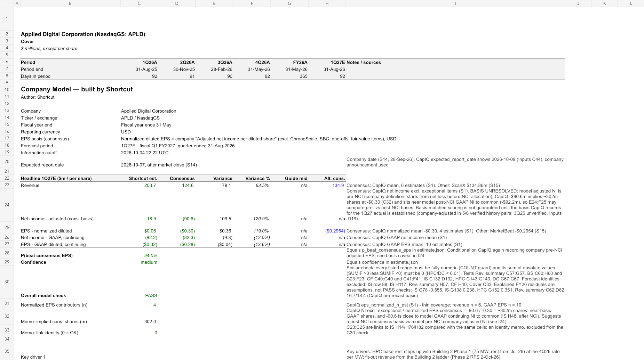Select revenue consensus value '124.6'
The image size is (644, 360).
(x=188, y=185)
